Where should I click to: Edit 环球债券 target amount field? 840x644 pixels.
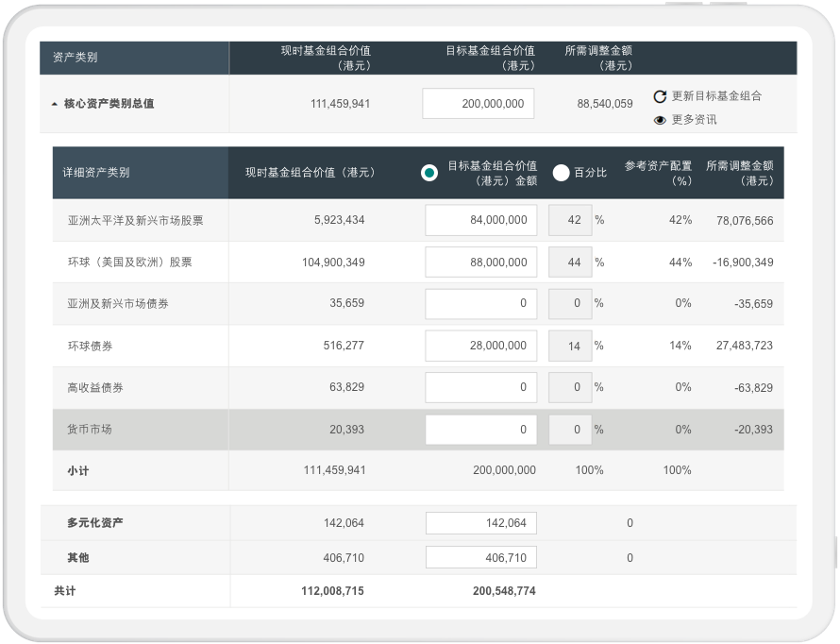tap(481, 346)
